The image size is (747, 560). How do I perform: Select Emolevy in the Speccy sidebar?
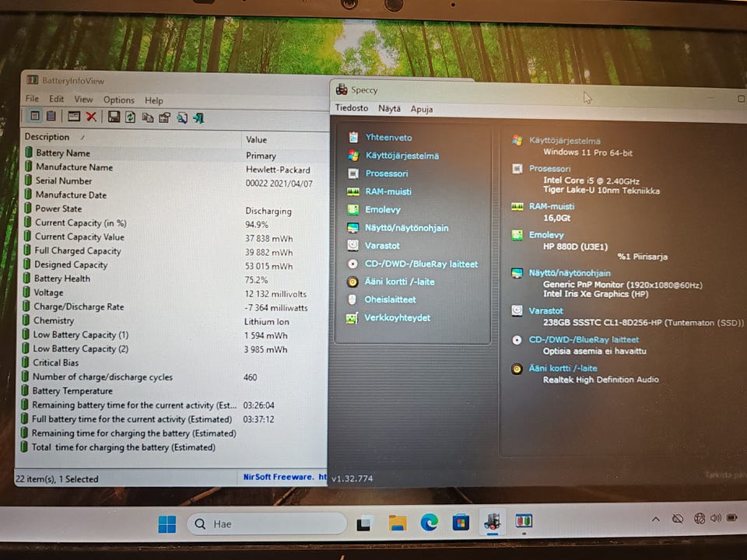tap(383, 209)
